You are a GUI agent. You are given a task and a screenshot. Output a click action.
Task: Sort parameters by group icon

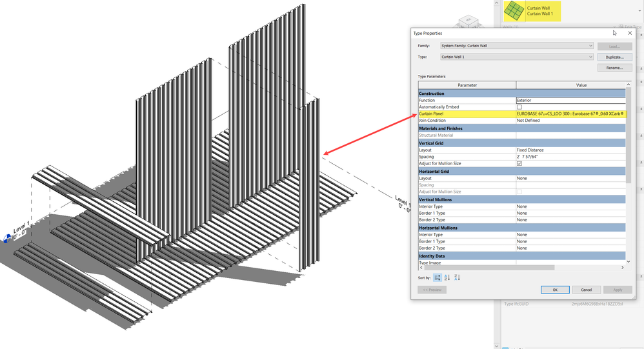[x=438, y=277]
